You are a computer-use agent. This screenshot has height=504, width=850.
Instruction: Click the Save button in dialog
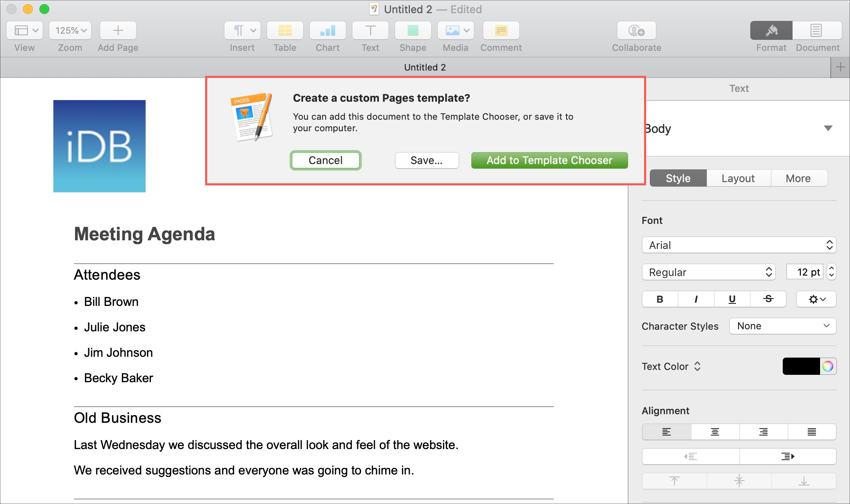tap(425, 160)
